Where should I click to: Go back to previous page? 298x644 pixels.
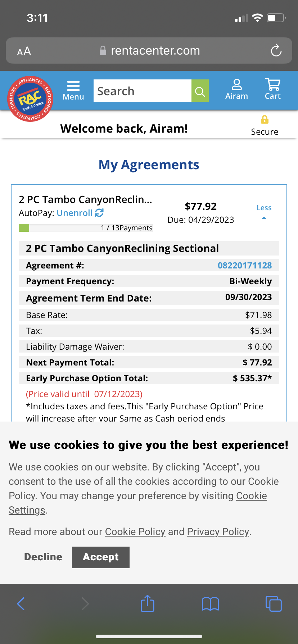coord(21,603)
